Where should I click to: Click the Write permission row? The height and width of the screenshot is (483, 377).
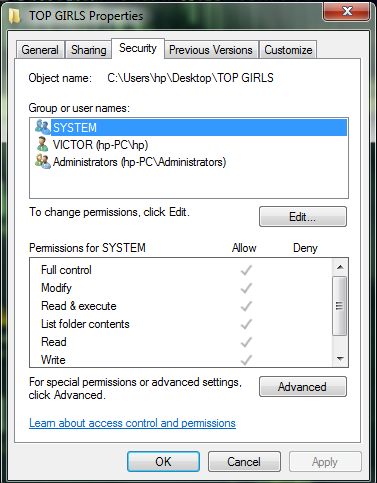(181, 359)
